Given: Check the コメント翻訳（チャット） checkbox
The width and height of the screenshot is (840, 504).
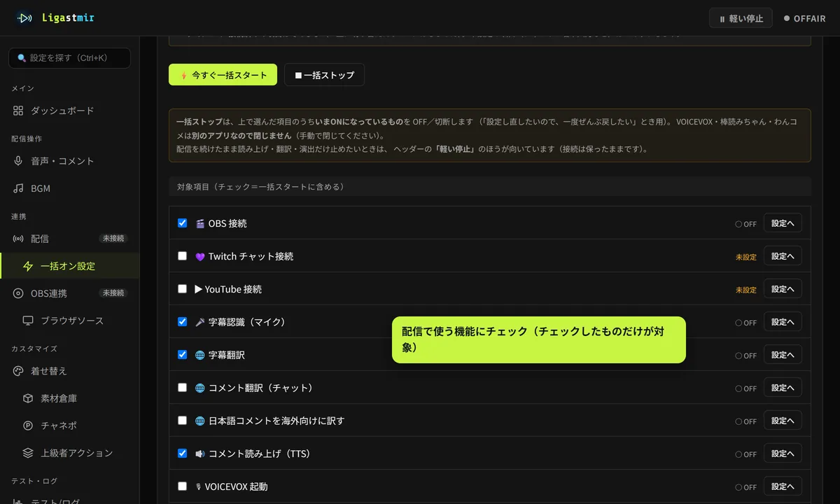Looking at the screenshot, I should tap(183, 387).
